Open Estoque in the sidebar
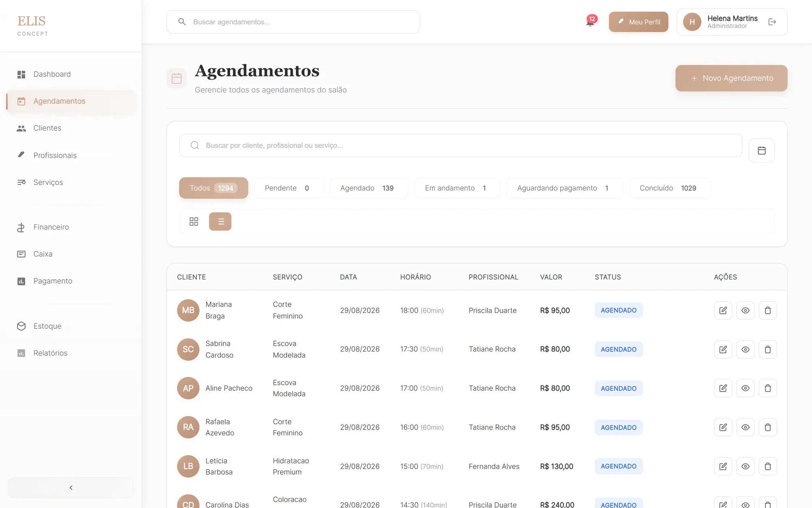 [x=71, y=326]
